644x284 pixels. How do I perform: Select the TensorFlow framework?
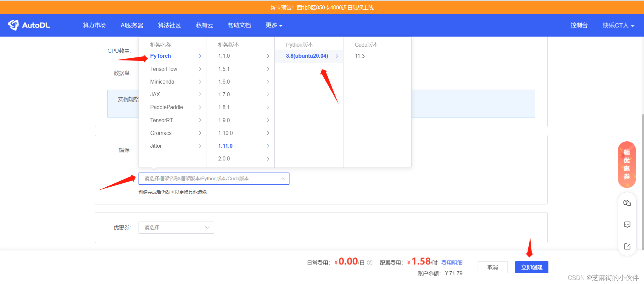coord(173,69)
